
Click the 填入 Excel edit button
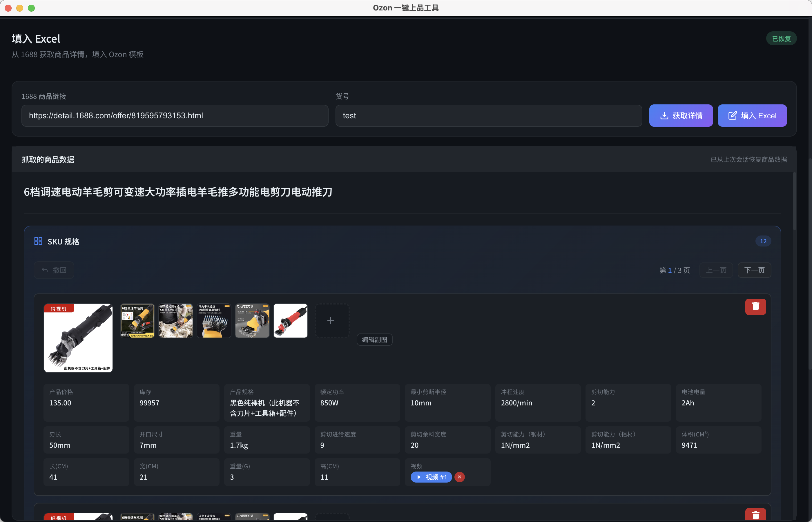pos(752,116)
